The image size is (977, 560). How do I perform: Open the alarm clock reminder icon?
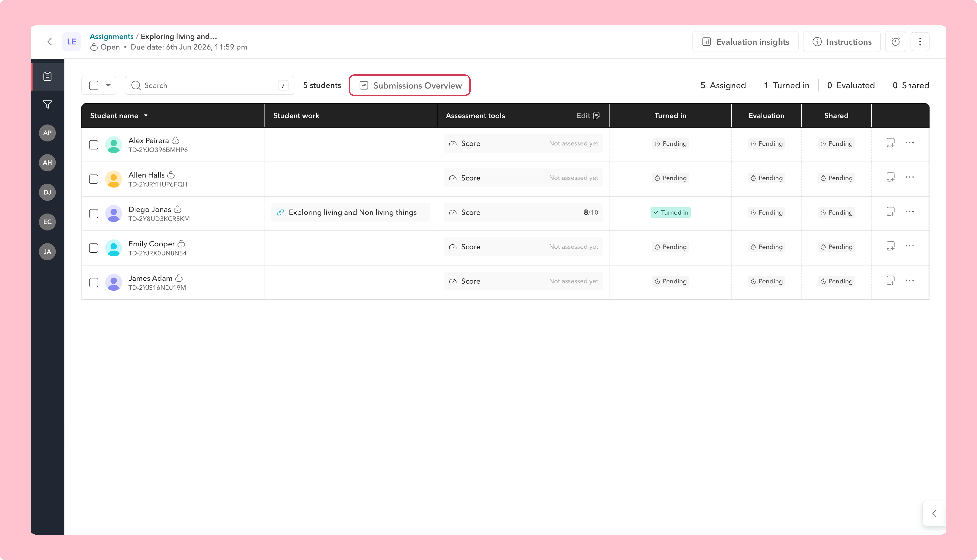click(895, 41)
